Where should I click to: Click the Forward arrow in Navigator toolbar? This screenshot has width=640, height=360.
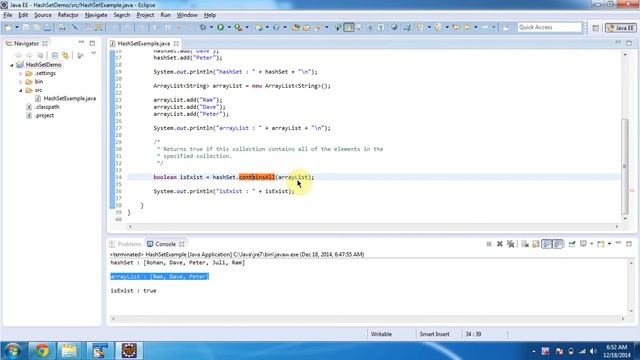[29, 55]
